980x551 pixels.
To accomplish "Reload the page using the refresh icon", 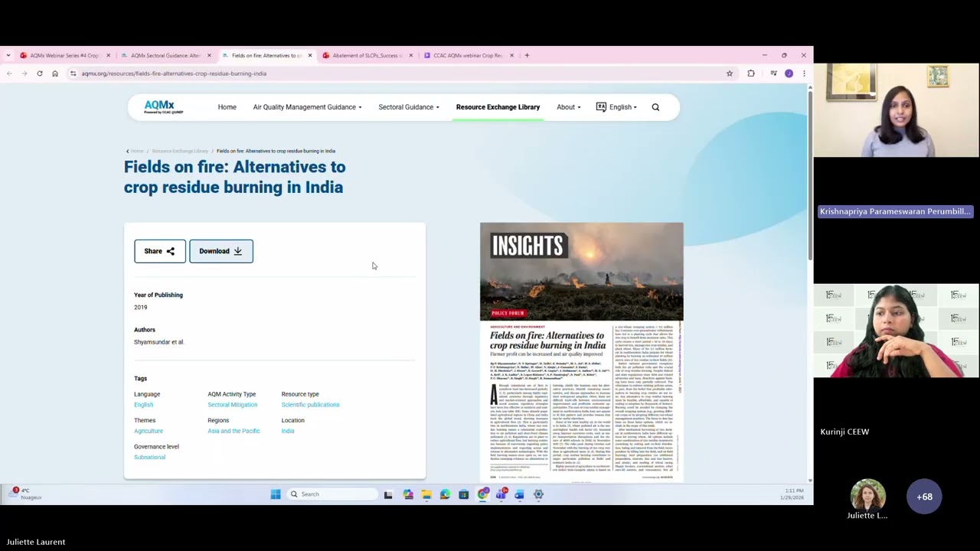I will point(40,73).
